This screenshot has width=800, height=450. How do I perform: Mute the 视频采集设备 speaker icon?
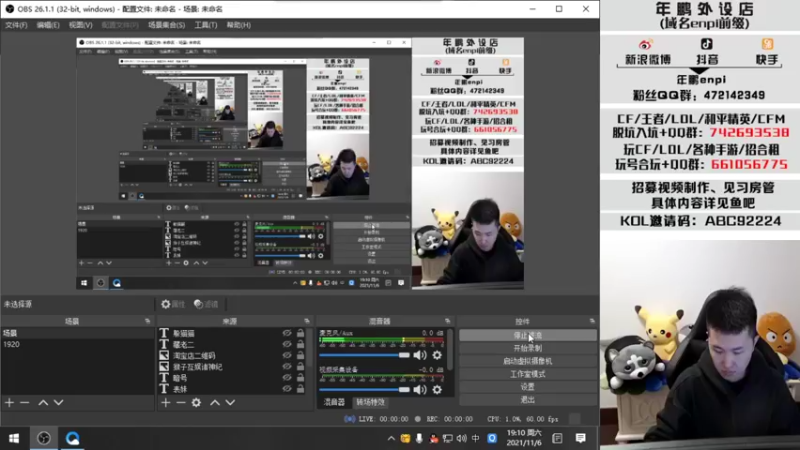click(x=420, y=390)
